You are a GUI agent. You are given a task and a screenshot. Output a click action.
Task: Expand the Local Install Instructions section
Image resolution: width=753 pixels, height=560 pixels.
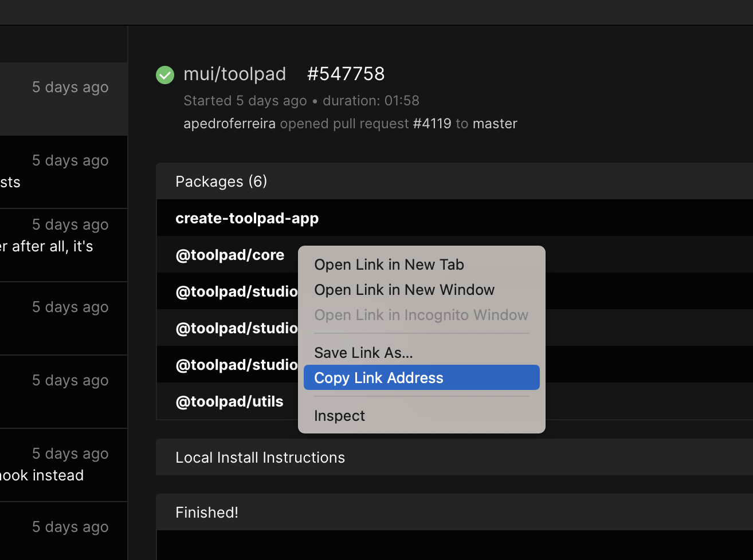click(454, 458)
